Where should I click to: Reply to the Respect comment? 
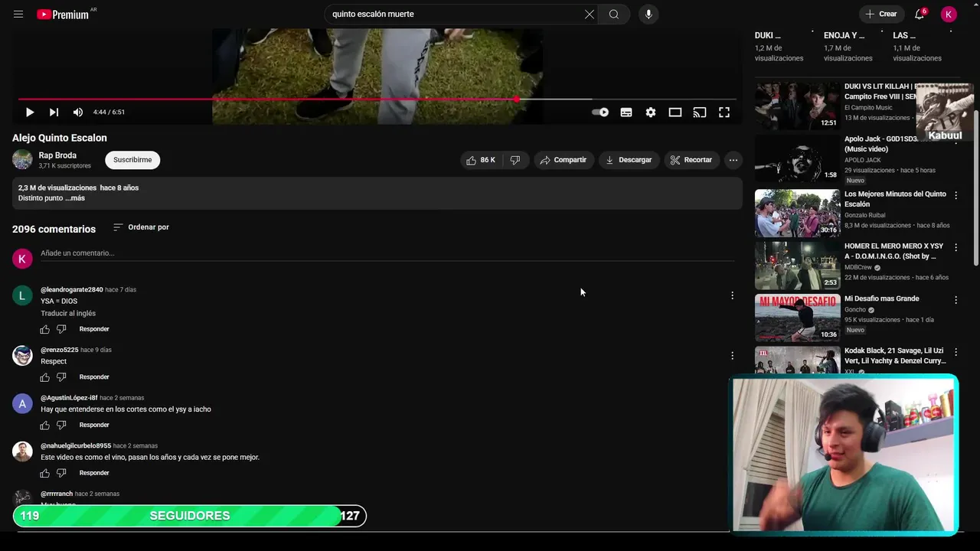(94, 377)
